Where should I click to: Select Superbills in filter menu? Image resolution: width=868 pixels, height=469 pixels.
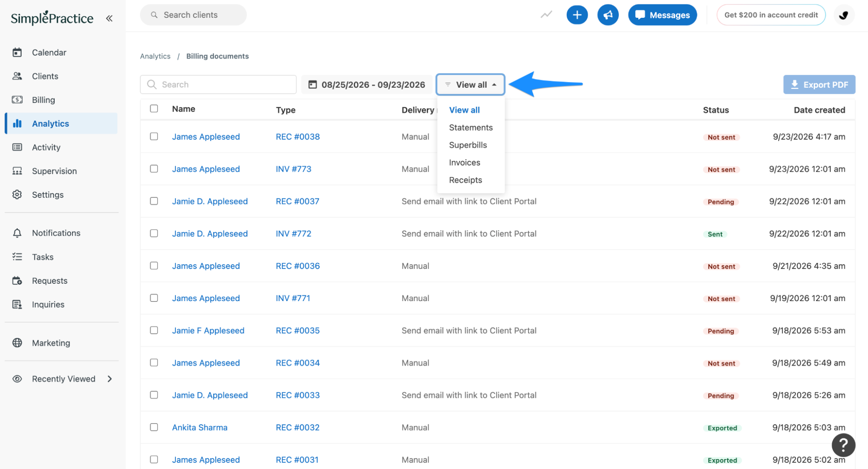click(468, 145)
